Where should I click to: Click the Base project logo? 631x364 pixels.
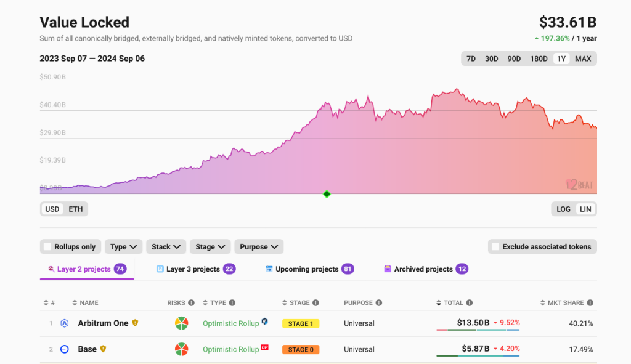pos(64,349)
